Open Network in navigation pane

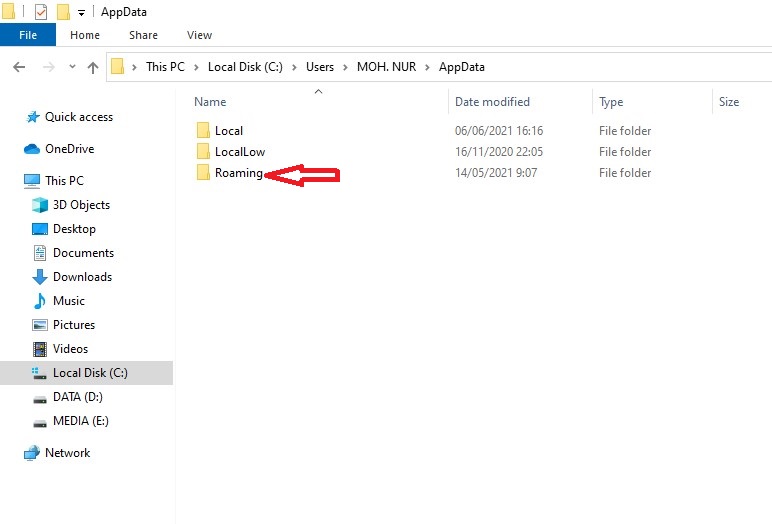[x=67, y=453]
